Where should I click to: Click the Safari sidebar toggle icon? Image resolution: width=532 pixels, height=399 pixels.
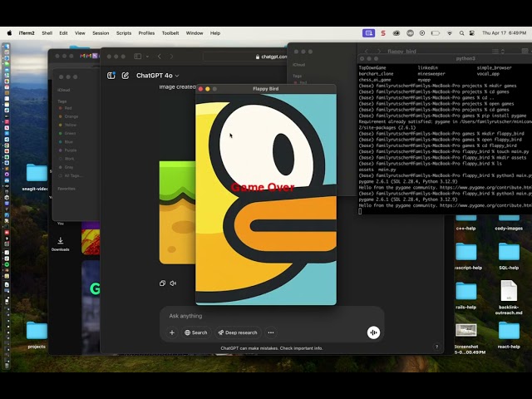[138, 57]
